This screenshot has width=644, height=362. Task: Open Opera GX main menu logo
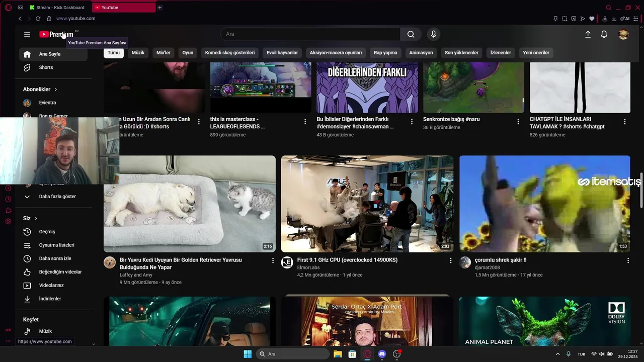click(x=8, y=8)
